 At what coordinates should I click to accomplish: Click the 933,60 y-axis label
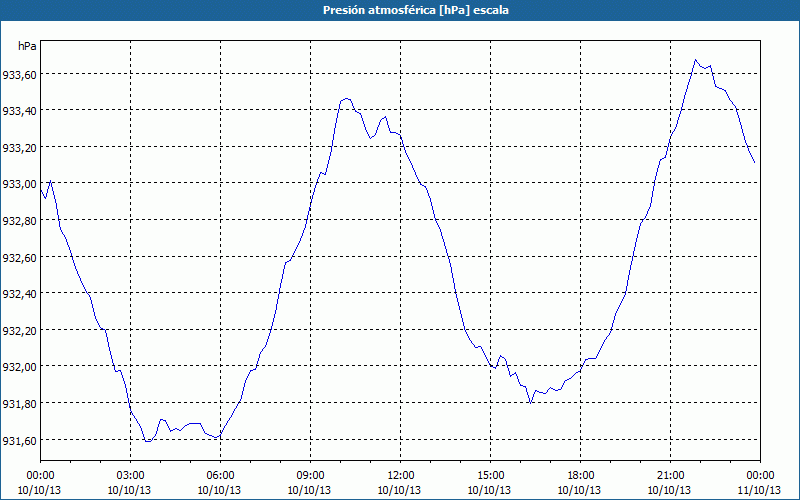coord(19,74)
